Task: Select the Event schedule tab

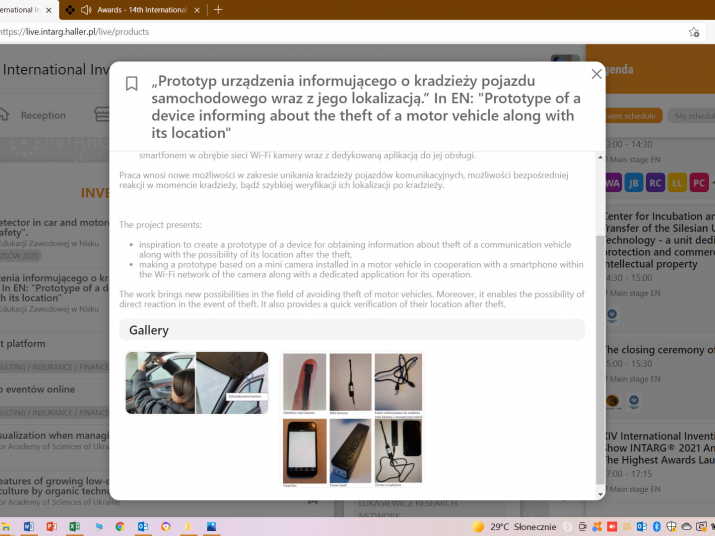Action: tap(630, 116)
